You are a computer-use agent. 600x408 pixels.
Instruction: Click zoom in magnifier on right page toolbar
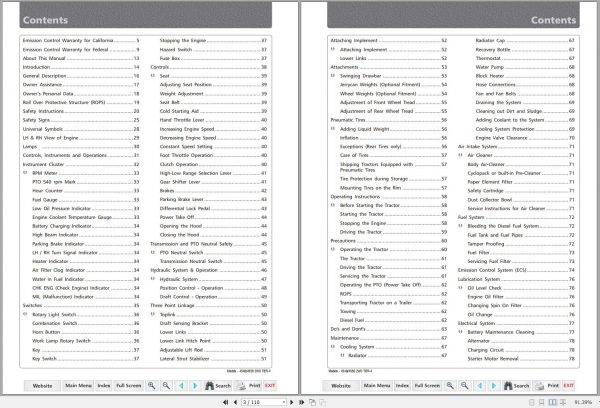(450, 385)
